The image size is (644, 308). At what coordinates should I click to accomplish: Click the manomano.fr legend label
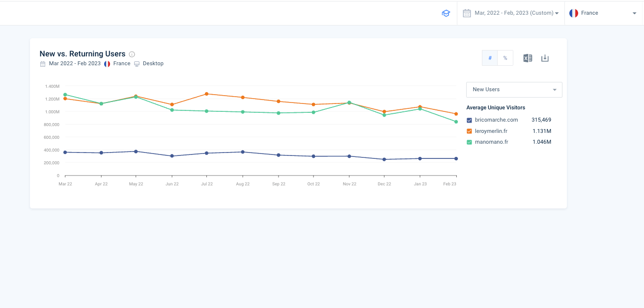click(x=491, y=142)
